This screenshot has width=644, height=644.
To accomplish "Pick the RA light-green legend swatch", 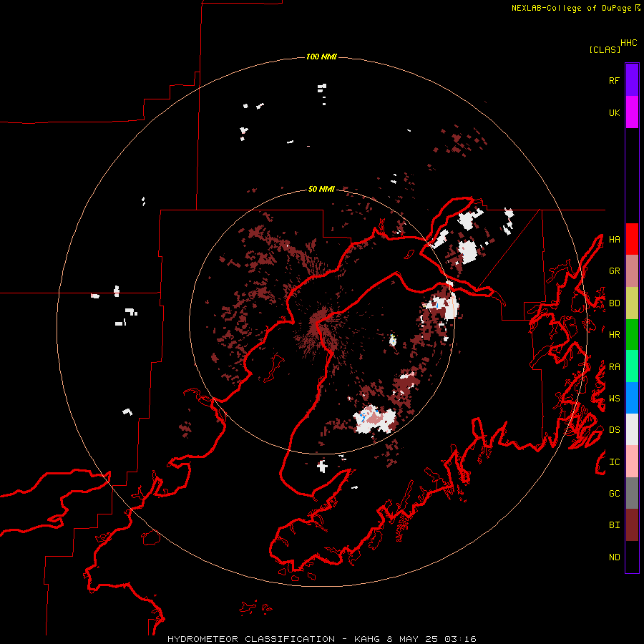I will click(632, 366).
